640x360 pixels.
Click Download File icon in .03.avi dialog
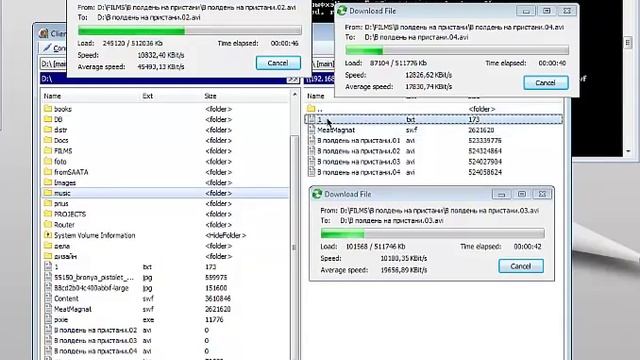coord(317,194)
